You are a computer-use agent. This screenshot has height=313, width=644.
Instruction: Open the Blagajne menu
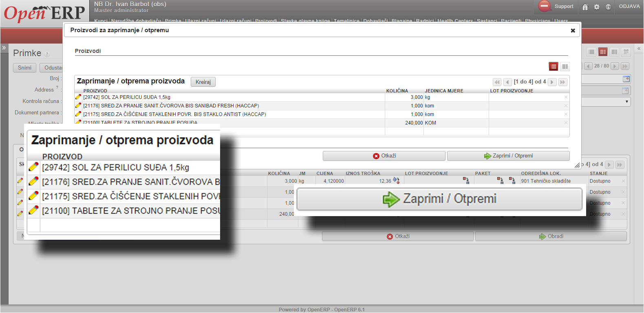pyautogui.click(x=402, y=21)
